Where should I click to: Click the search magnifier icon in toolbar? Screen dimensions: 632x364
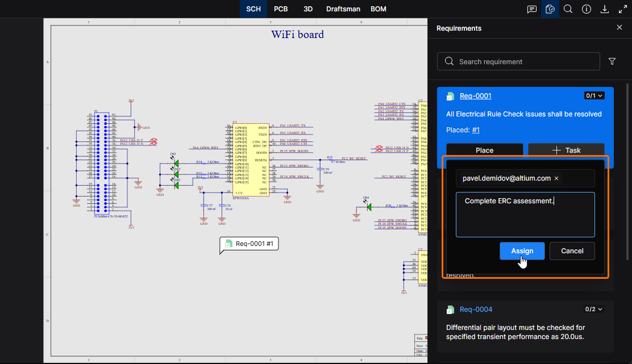tap(568, 9)
